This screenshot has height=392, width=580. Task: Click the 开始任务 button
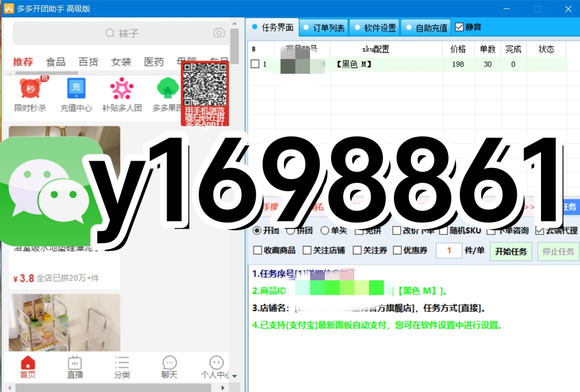(x=510, y=251)
